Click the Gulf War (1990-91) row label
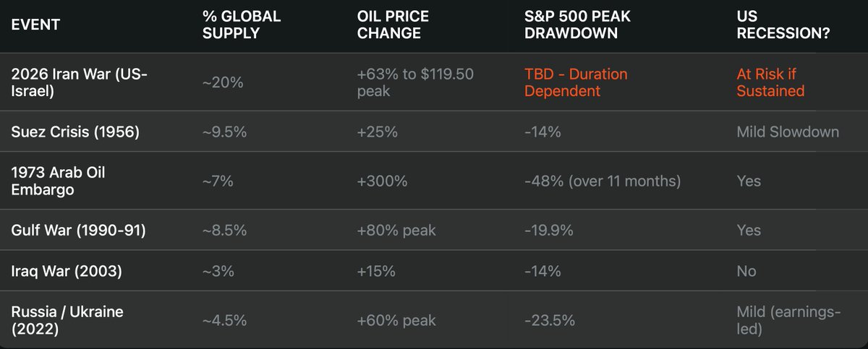Image resolution: width=868 pixels, height=349 pixels. click(x=79, y=230)
